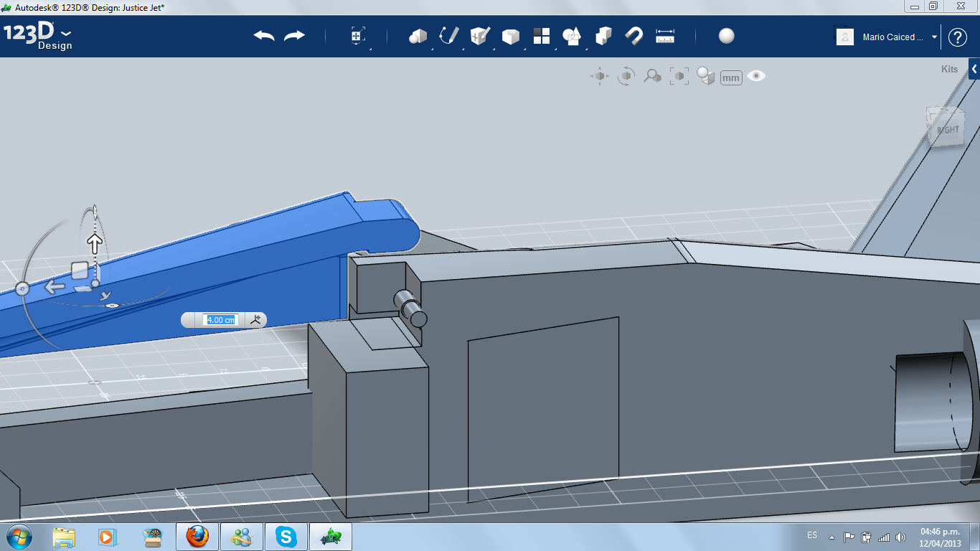Click the upward move arrow on manipulator
Image resolution: width=980 pixels, height=551 pixels.
coord(94,242)
